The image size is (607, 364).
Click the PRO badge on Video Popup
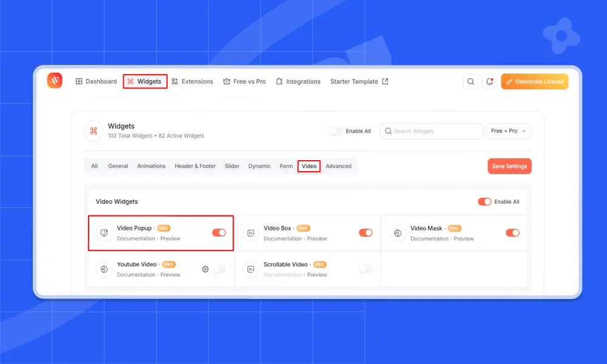click(164, 228)
